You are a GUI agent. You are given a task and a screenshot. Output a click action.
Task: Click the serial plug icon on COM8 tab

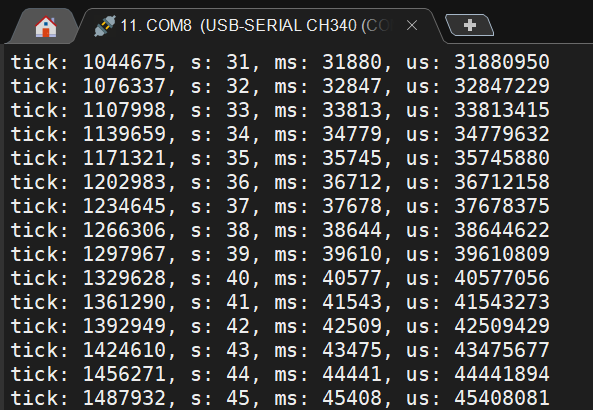coord(104,26)
